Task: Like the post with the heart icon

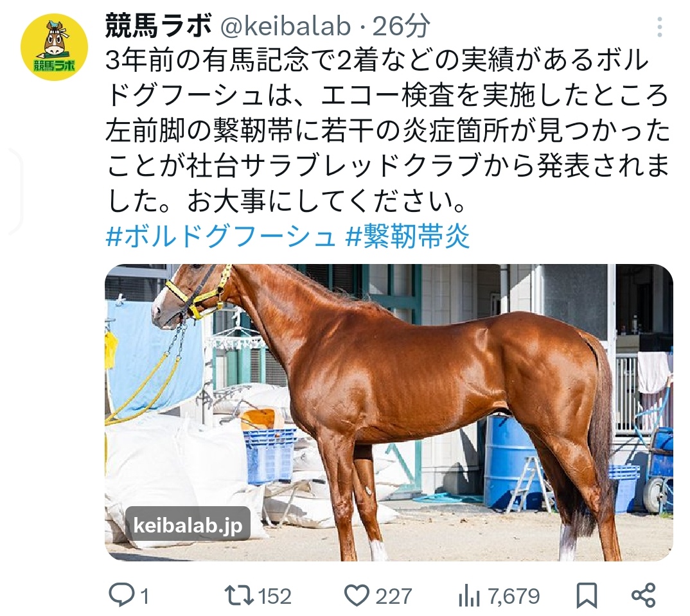Action: click(x=357, y=595)
